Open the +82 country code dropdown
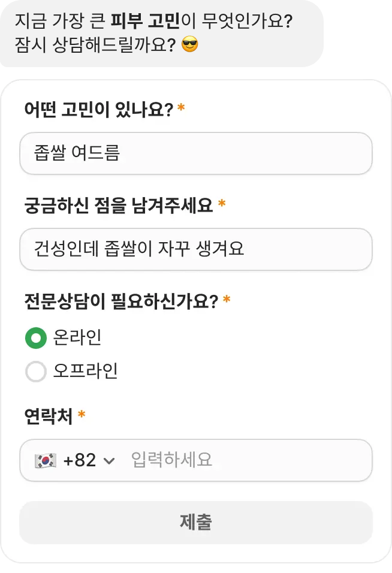This screenshot has height=573, width=392. (78, 460)
